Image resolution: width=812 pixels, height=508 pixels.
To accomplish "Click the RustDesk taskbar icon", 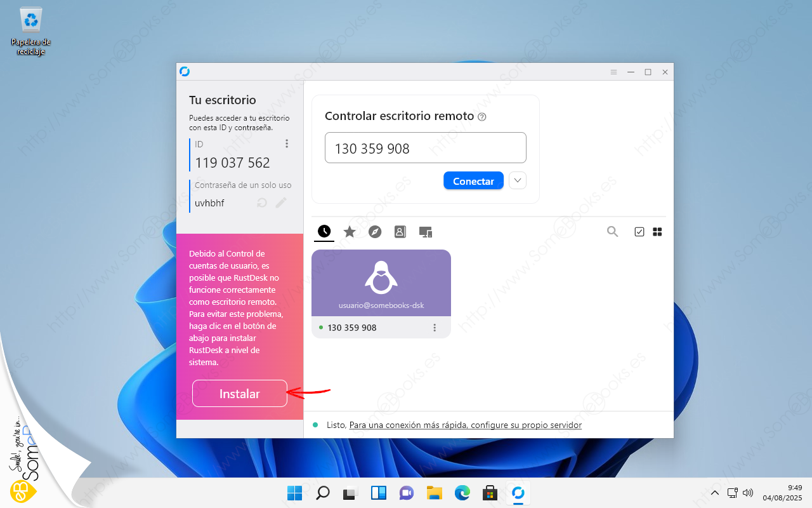I will point(518,493).
